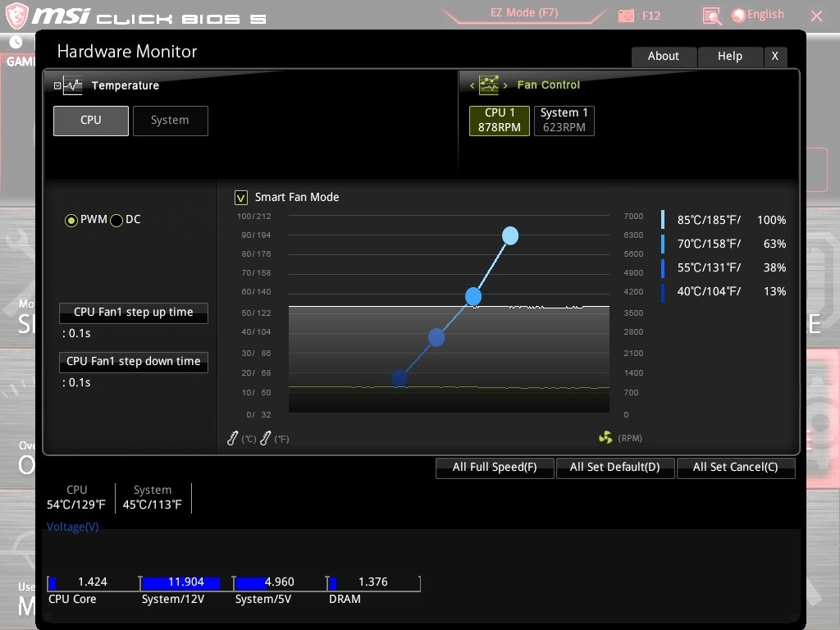The height and width of the screenshot is (630, 840).
Task: Click the step up time value 0.1s
Action: tap(76, 333)
